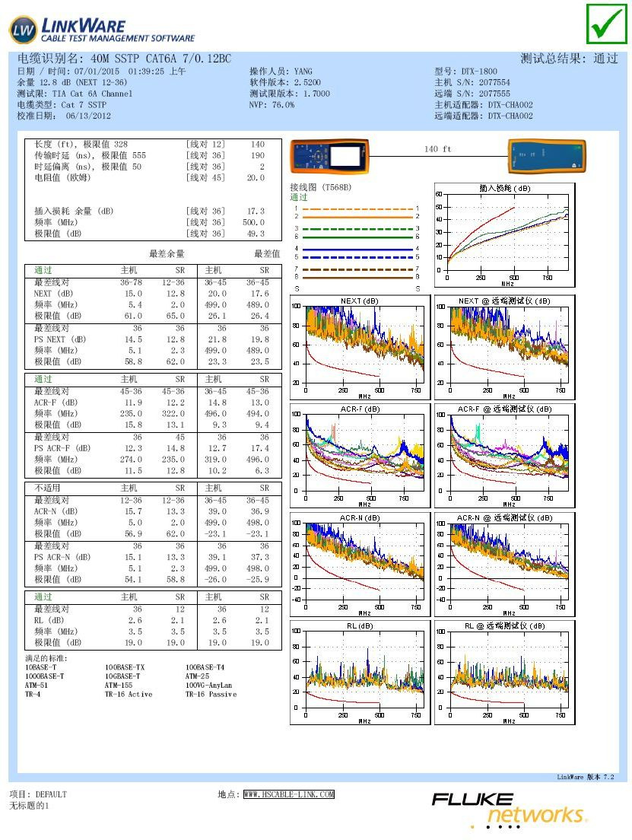Select the RL @ 远端测试仪 graph
Screen dimensions: 632x840
click(504, 673)
